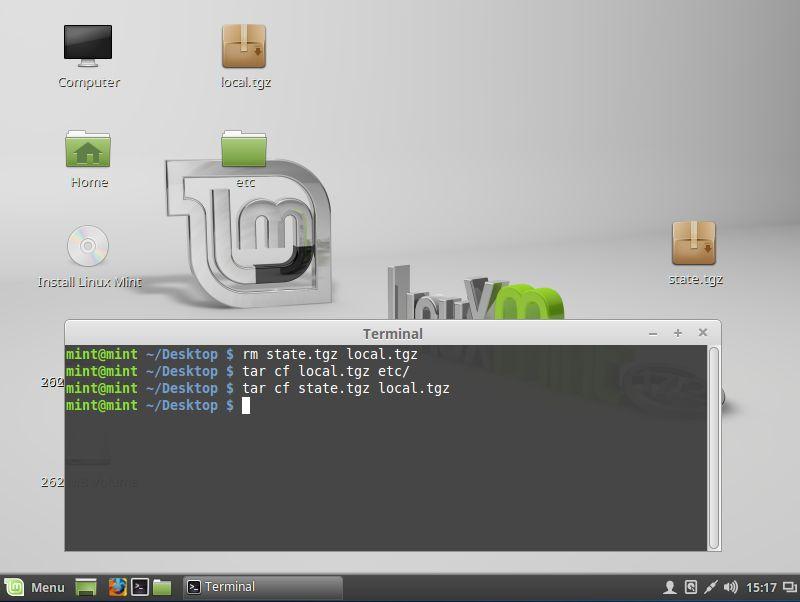This screenshot has width=800, height=602.
Task: Launch Firefox from the panel
Action: [117, 587]
